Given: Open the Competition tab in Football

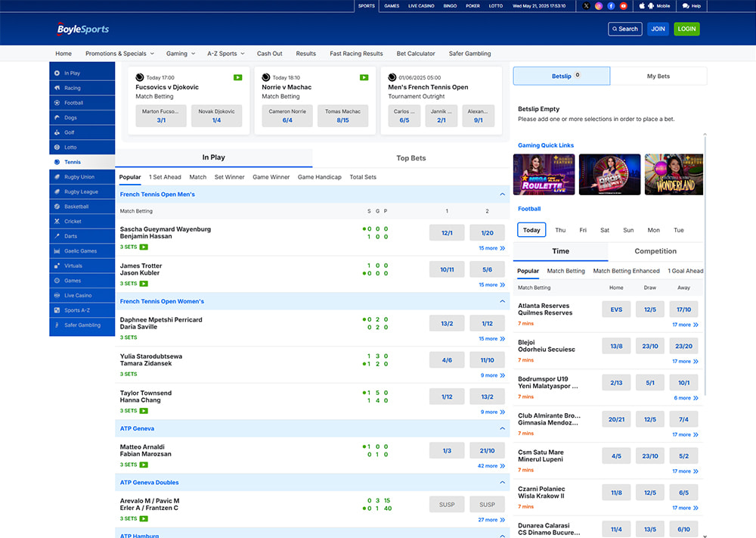Looking at the screenshot, I should [655, 251].
